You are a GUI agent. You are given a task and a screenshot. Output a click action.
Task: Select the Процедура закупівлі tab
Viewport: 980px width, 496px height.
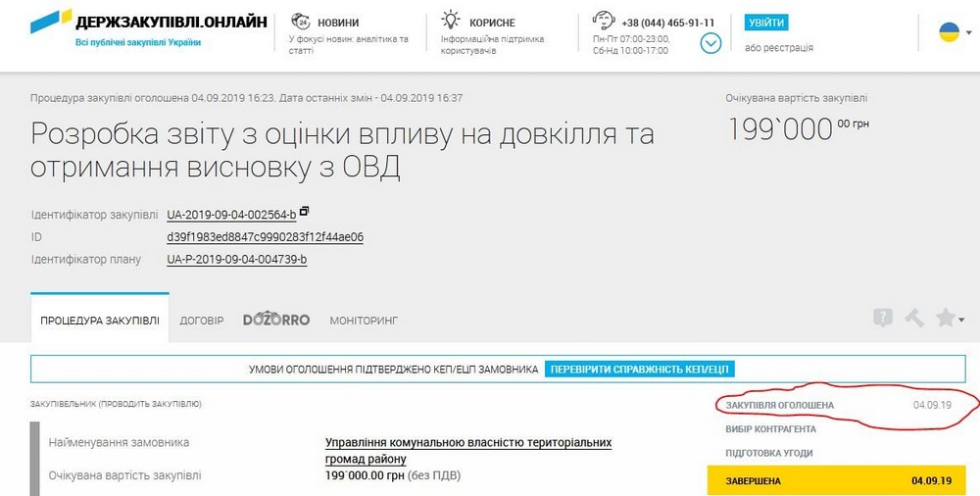99,321
